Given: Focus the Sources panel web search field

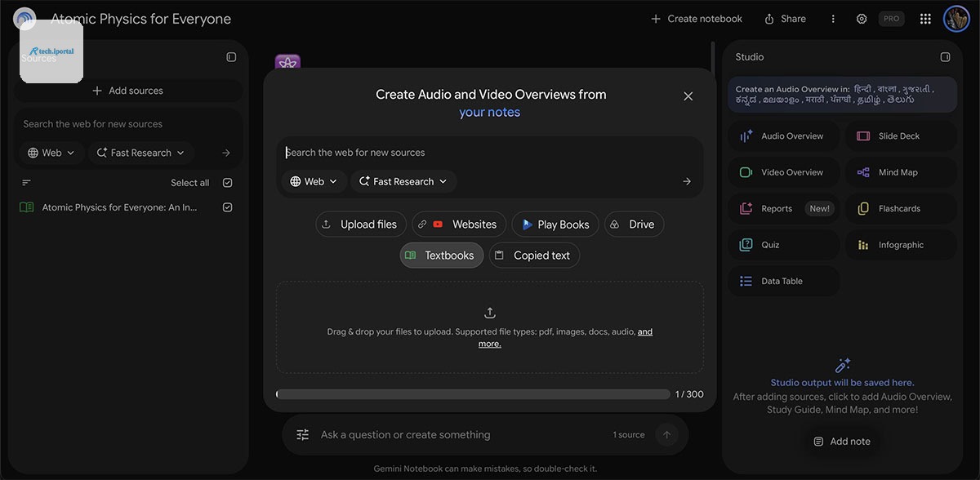Looking at the screenshot, I should coord(128,124).
